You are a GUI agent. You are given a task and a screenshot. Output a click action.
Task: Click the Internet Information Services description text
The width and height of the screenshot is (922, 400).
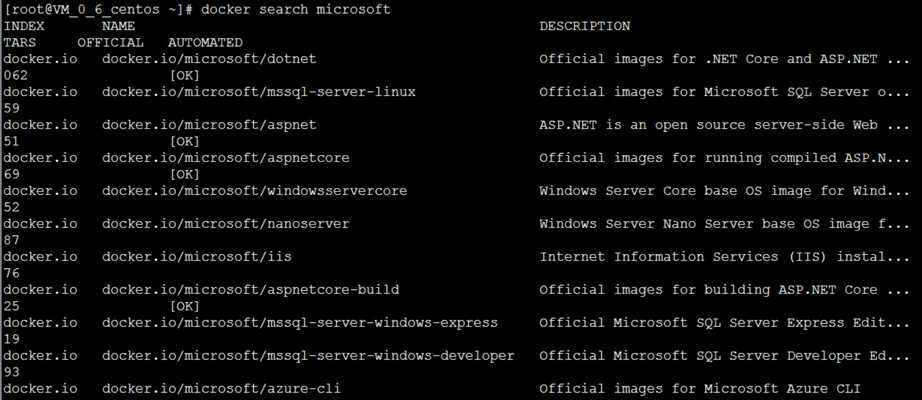point(724,257)
